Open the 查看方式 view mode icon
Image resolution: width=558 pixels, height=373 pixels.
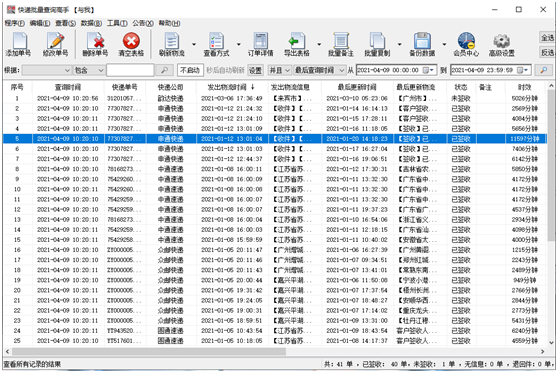pos(216,44)
